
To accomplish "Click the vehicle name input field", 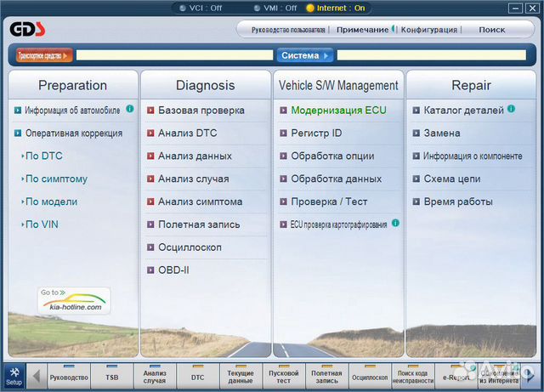I will click(x=173, y=55).
